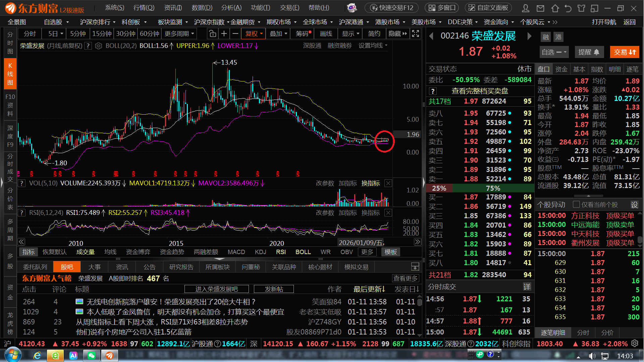Screen dimensions: 644x362
Task: Toggle the 融 margin trading badge
Action: click(546, 37)
